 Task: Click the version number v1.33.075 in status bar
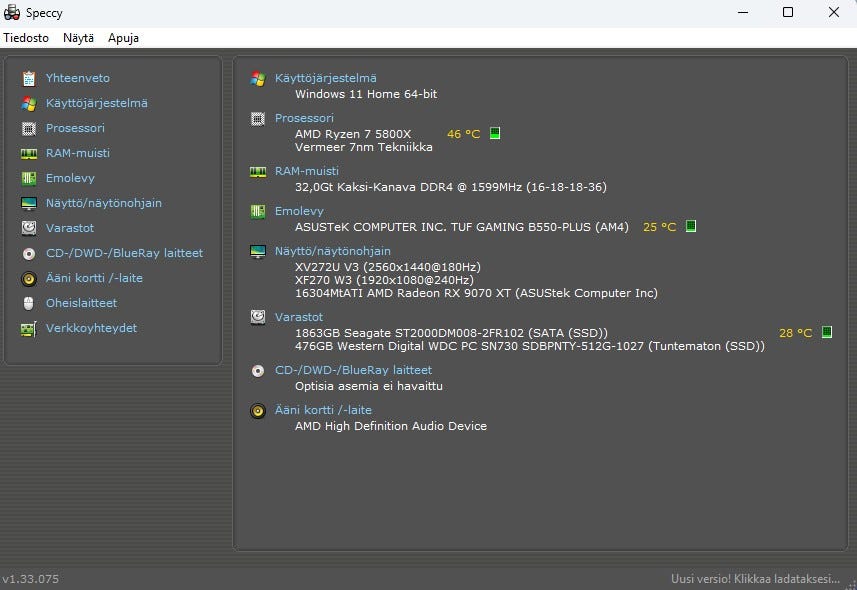click(31, 579)
